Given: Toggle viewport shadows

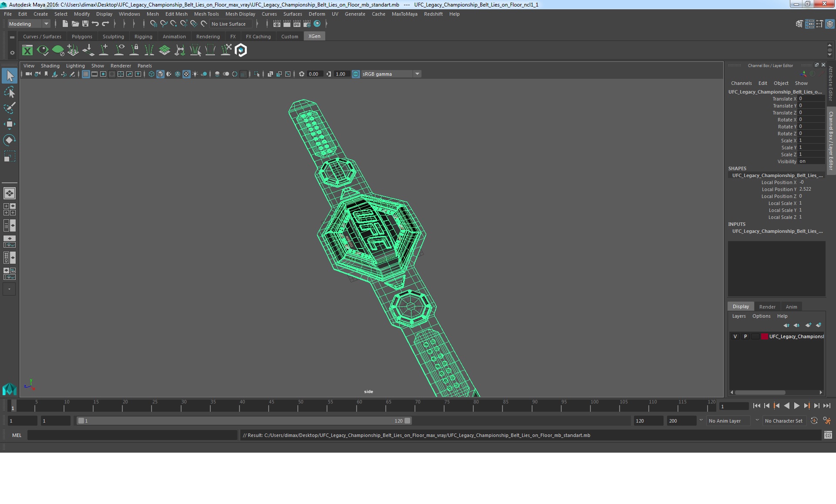Looking at the screenshot, I should [x=204, y=74].
